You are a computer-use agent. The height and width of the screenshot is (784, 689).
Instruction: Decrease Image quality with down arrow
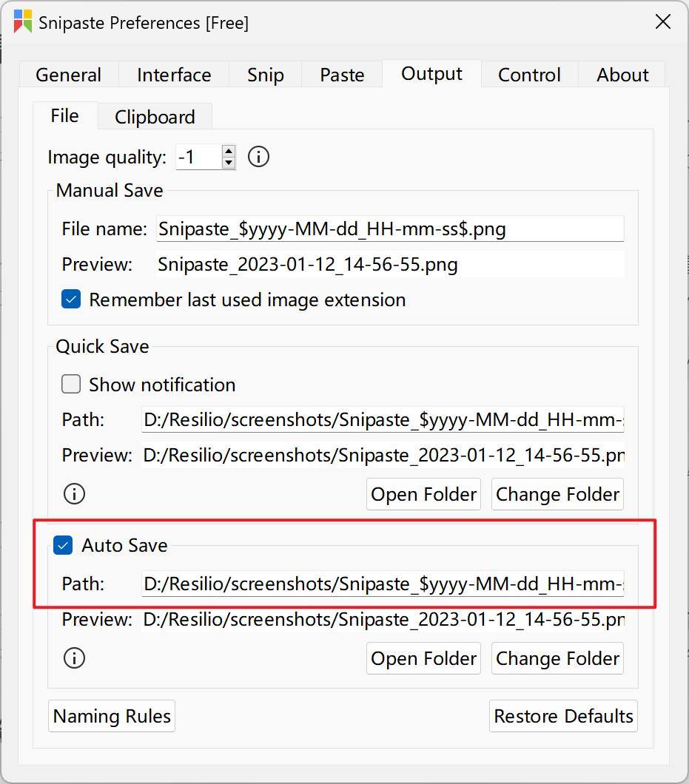[229, 163]
